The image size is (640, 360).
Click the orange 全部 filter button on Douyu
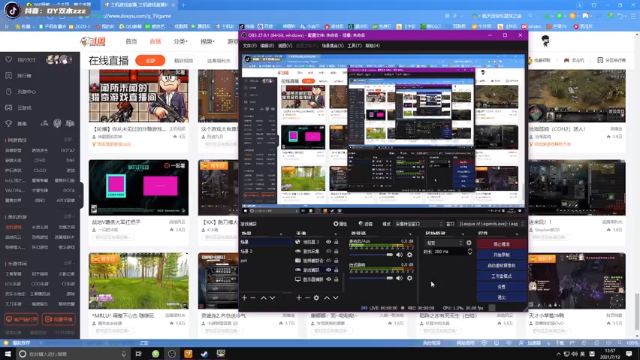tap(150, 60)
